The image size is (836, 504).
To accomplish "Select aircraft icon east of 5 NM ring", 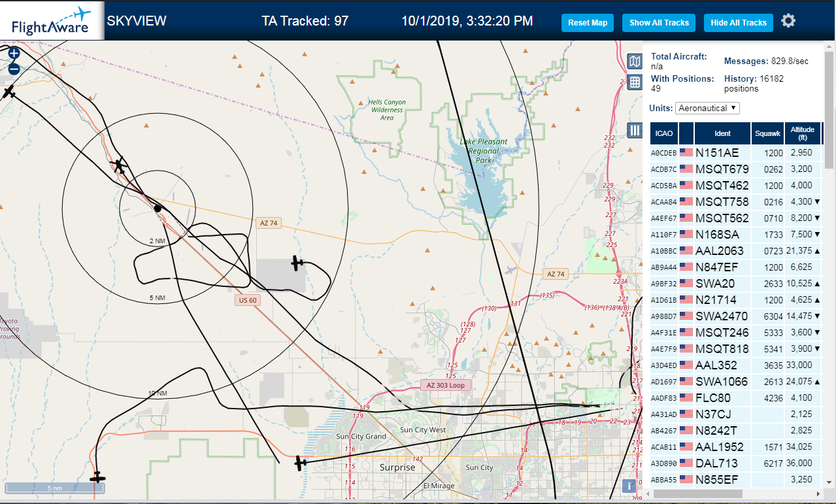I will point(297,263).
